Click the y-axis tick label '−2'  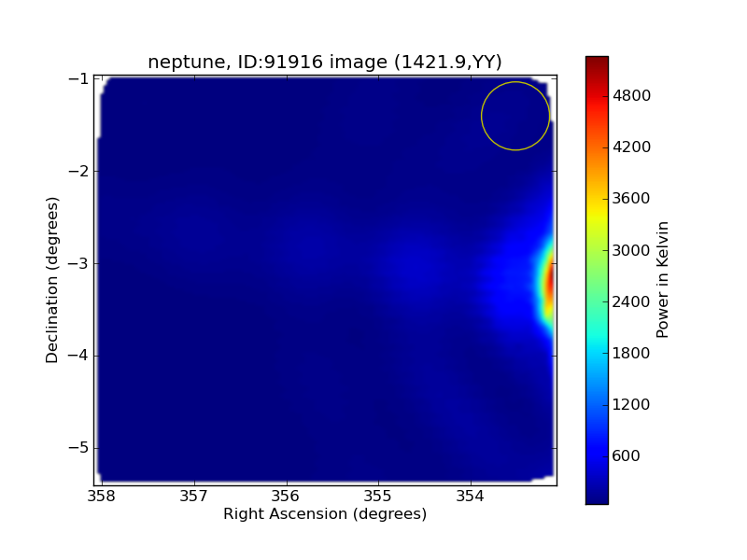pyautogui.click(x=78, y=171)
